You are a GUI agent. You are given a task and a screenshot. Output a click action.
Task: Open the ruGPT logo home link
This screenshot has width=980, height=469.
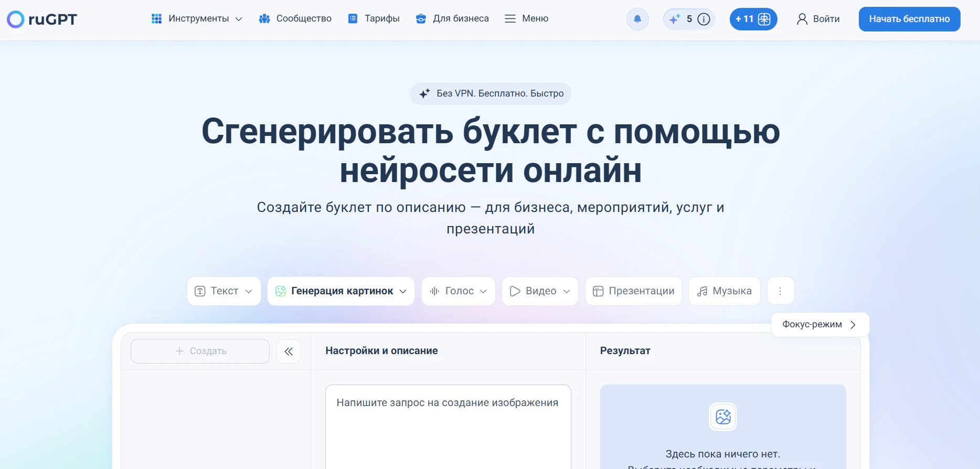(41, 19)
